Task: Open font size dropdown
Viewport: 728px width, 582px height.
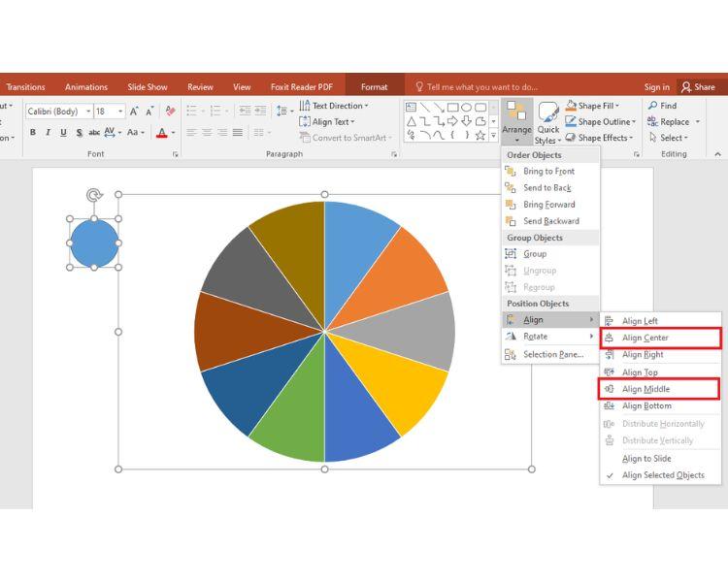Action: tap(120, 112)
